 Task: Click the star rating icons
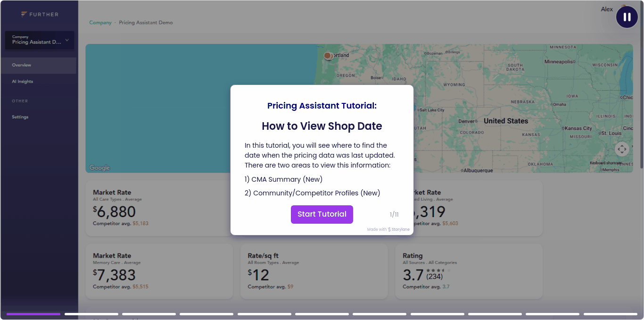click(438, 270)
